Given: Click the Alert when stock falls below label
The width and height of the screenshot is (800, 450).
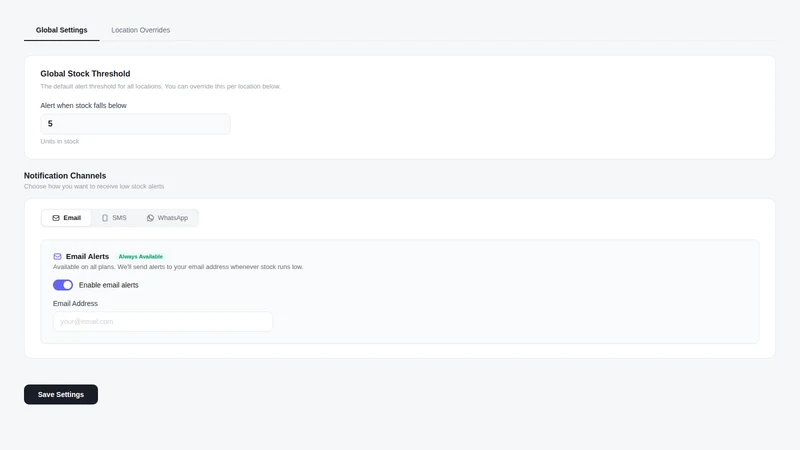Looking at the screenshot, I should click(x=84, y=106).
